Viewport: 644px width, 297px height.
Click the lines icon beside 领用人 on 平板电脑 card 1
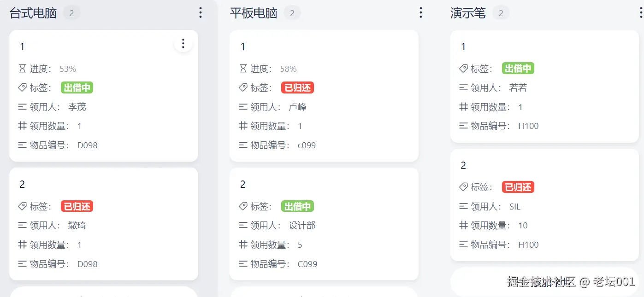pyautogui.click(x=243, y=106)
